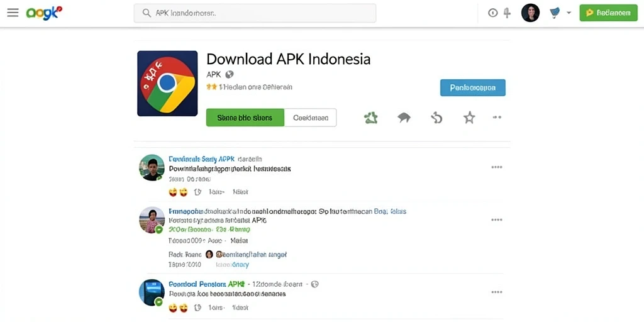Open the avatar of the post ending in 'Boal fakas'
Screen dimensions: 644x322
pyautogui.click(x=152, y=219)
